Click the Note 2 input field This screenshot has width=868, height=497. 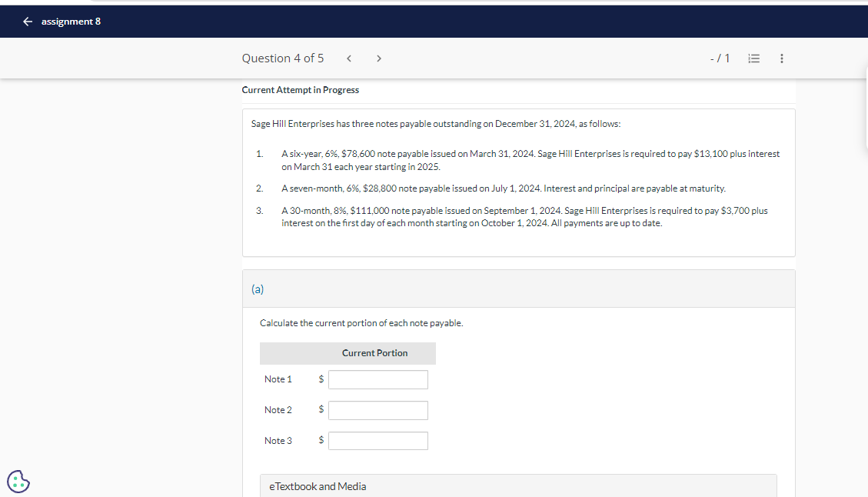tap(377, 410)
